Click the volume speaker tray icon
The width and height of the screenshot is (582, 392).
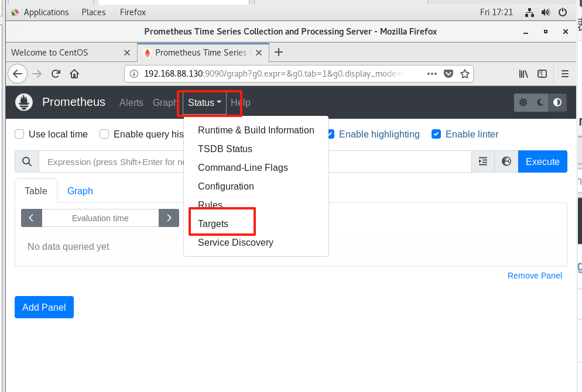click(545, 12)
